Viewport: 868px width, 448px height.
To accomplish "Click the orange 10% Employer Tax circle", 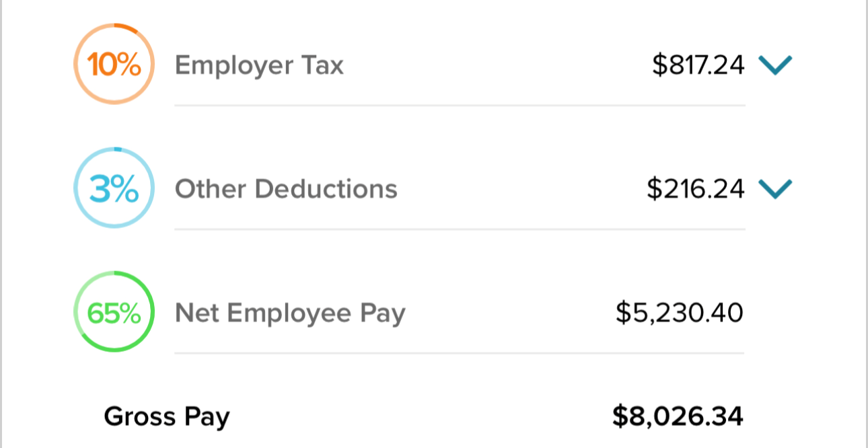I will 114,65.
